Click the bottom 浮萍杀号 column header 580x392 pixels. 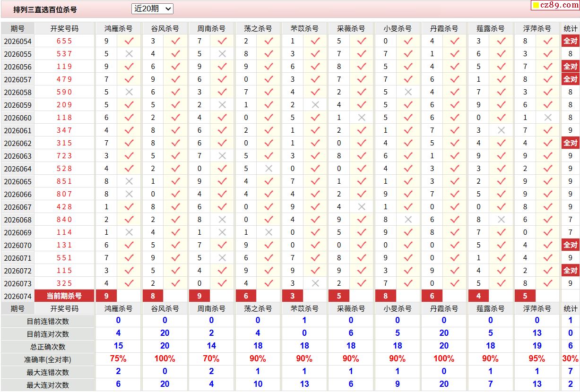[x=537, y=308]
